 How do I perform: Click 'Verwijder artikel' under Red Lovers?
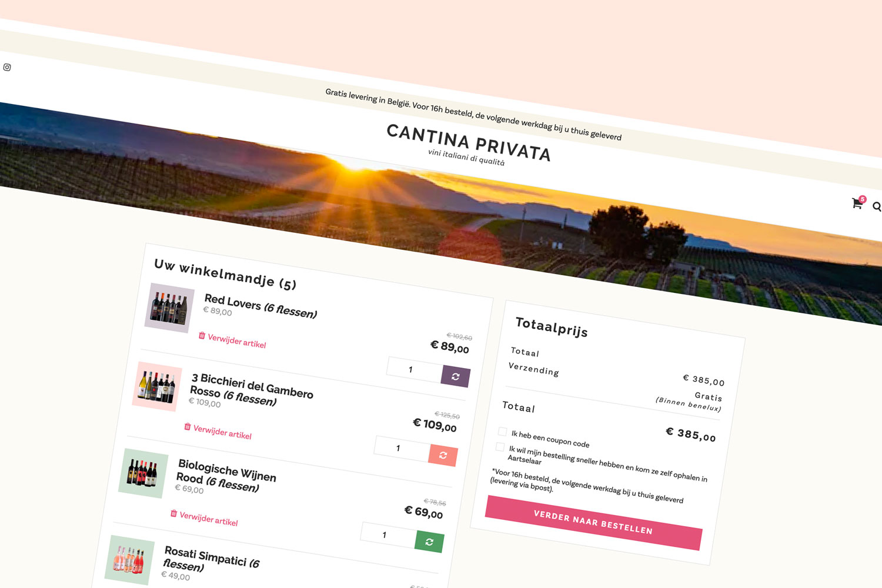(x=237, y=340)
